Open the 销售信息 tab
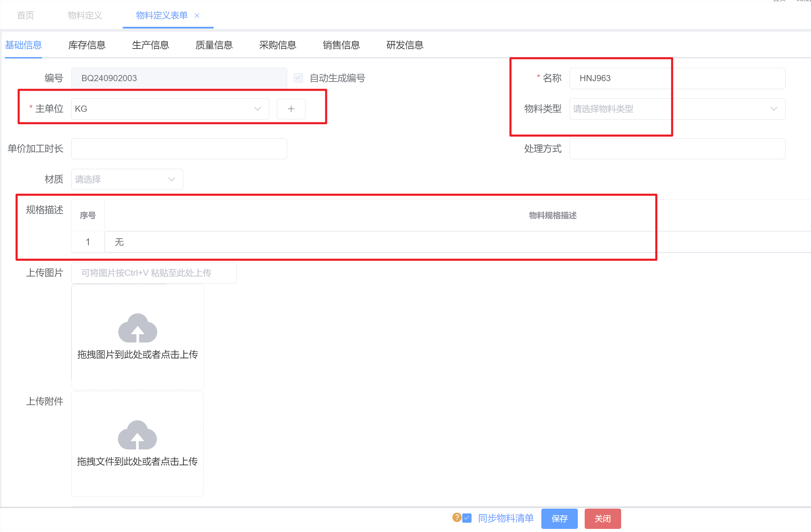The width and height of the screenshot is (811, 532). click(x=342, y=45)
